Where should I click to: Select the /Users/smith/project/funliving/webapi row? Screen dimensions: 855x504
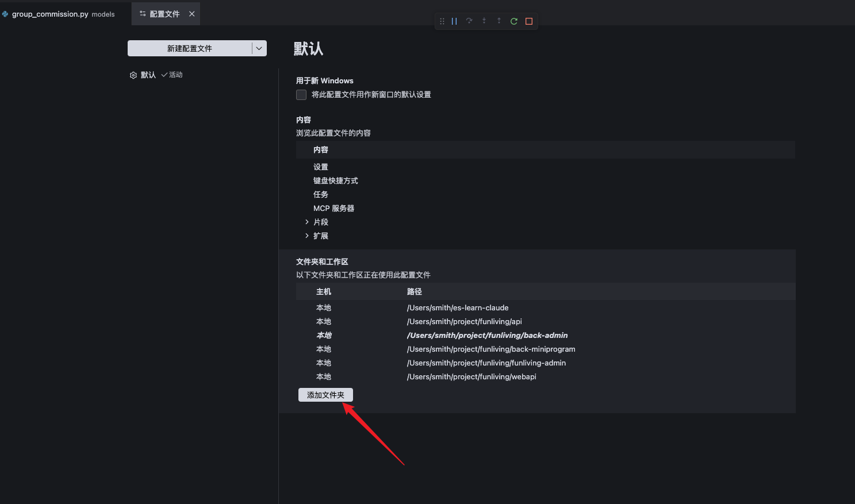coord(546,376)
